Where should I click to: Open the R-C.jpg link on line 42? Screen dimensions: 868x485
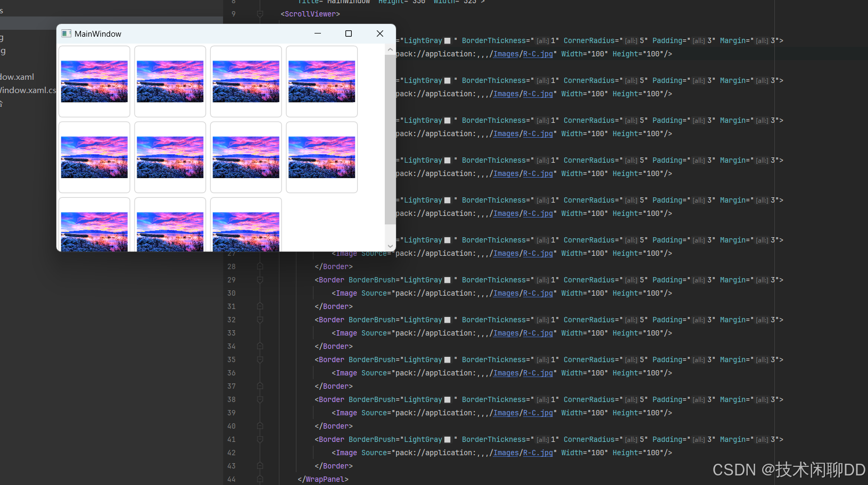(x=538, y=453)
